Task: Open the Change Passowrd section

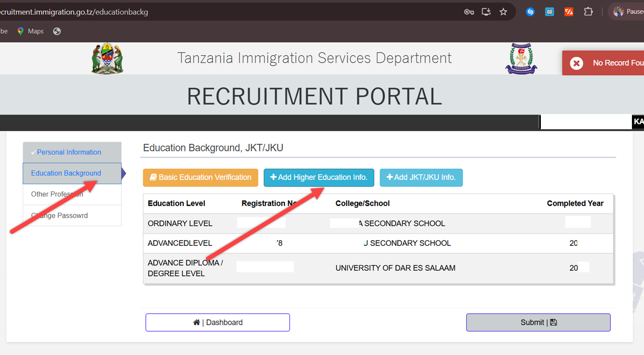Action: [59, 215]
